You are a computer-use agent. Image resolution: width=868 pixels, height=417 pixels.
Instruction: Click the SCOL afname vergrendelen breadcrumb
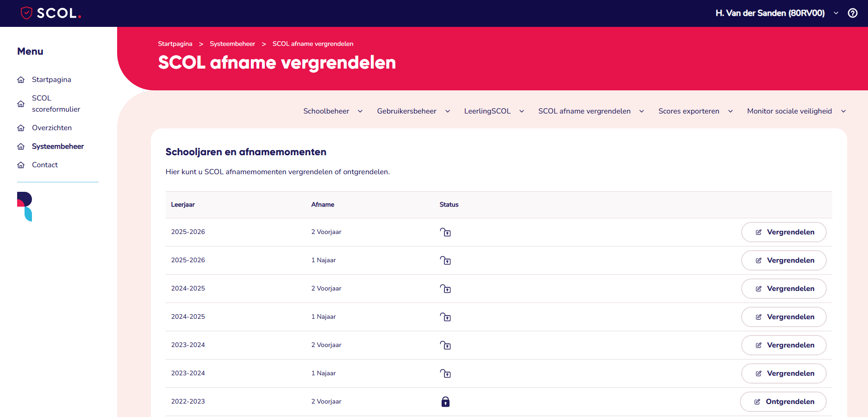tap(313, 44)
